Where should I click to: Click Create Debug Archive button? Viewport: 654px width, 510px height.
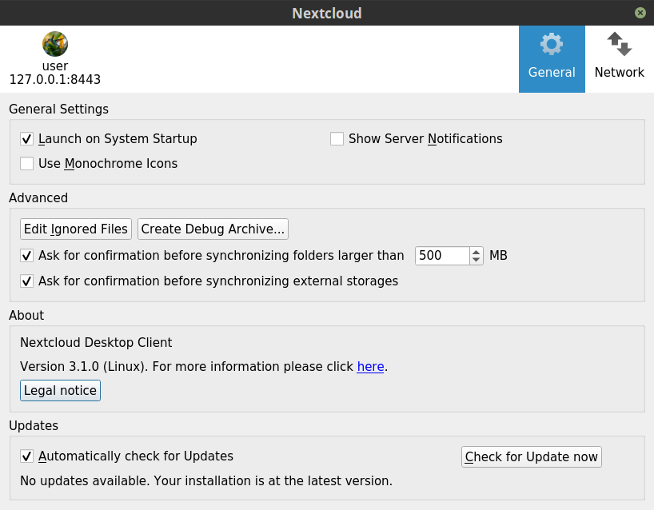coord(213,229)
